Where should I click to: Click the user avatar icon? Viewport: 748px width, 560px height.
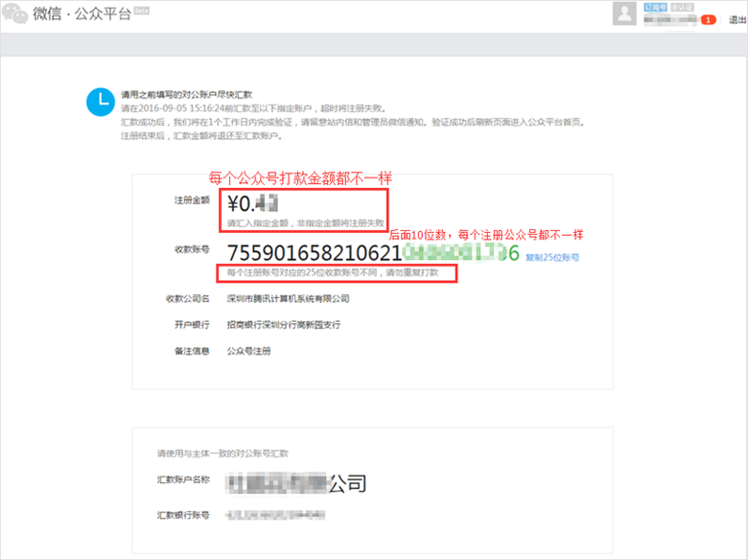624,14
